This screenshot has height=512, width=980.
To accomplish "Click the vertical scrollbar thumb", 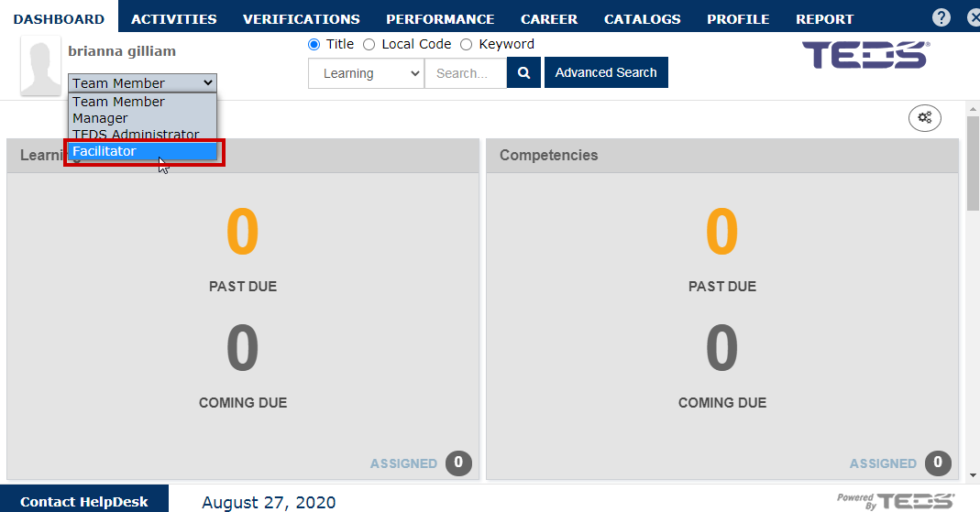I will [973, 164].
